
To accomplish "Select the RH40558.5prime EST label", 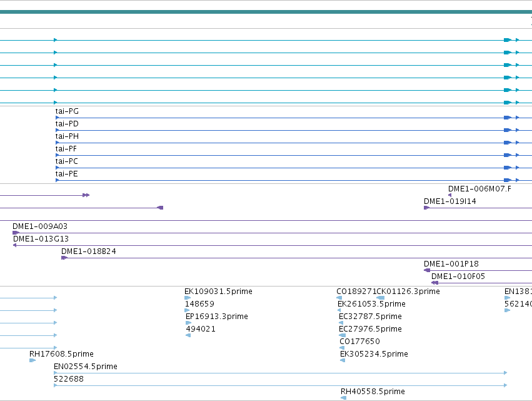I will 373,392.
